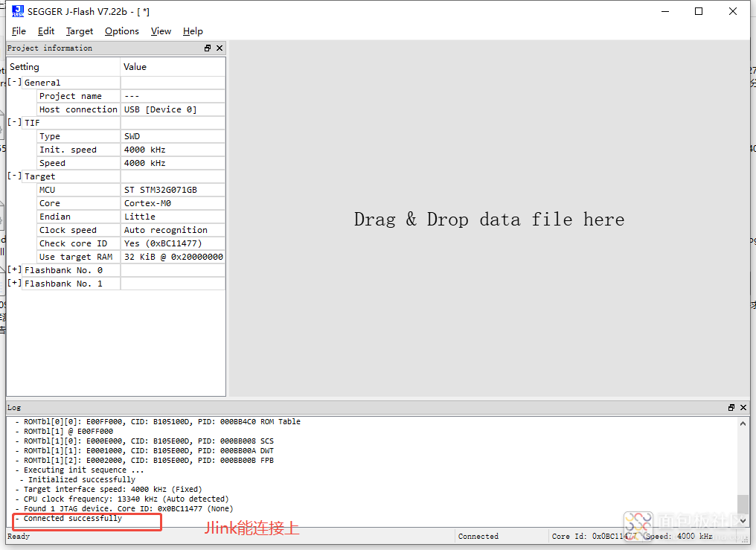The height and width of the screenshot is (550, 756).
Task: Select the Endian setting row
Action: pyautogui.click(x=131, y=217)
